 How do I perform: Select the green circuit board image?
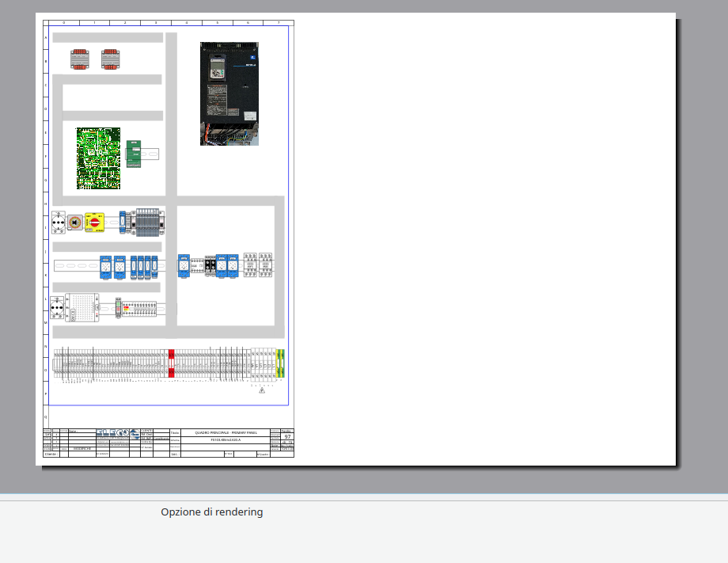tap(98, 158)
